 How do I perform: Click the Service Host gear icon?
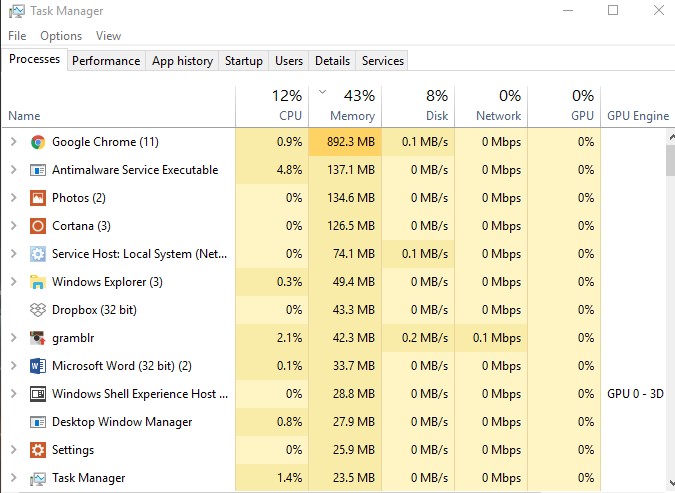(x=38, y=254)
